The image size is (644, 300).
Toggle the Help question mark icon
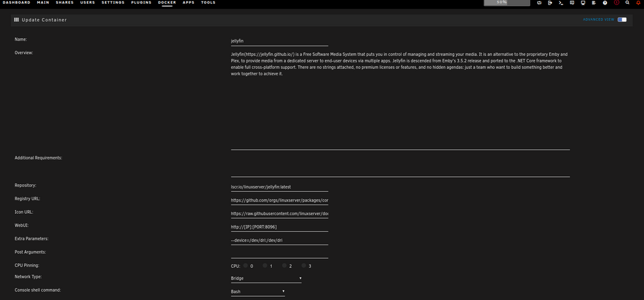605,3
